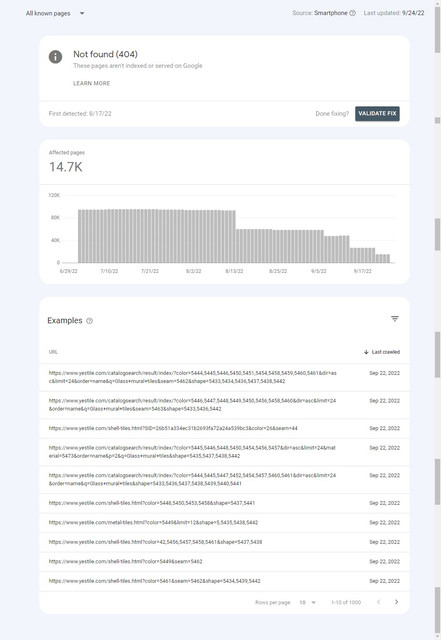441x640 pixels.
Task: Click the Last updated 9/24/22 text
Action: (x=394, y=13)
